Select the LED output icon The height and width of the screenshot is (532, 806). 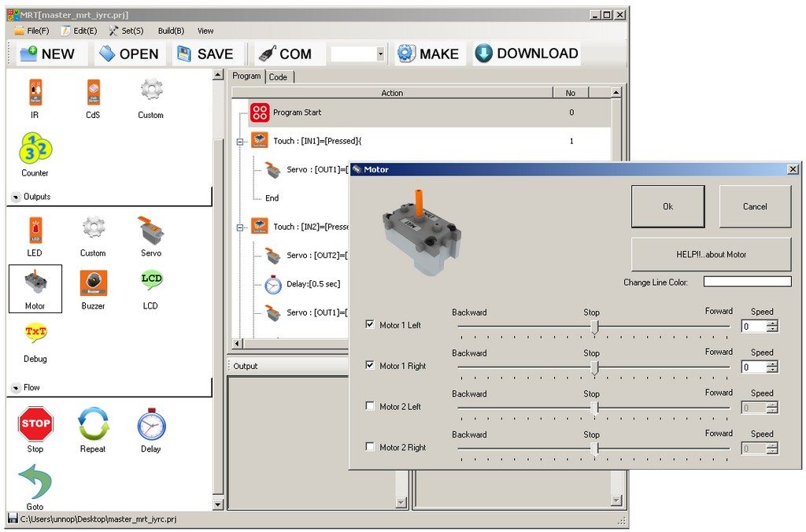tap(35, 230)
